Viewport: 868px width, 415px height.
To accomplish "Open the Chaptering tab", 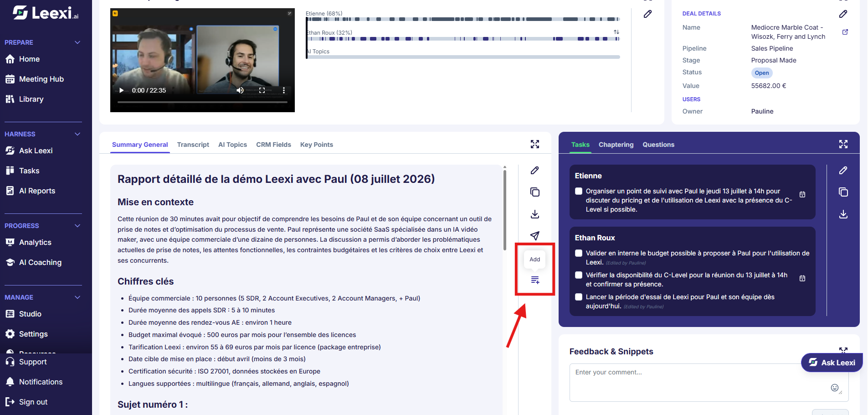I will pyautogui.click(x=616, y=145).
